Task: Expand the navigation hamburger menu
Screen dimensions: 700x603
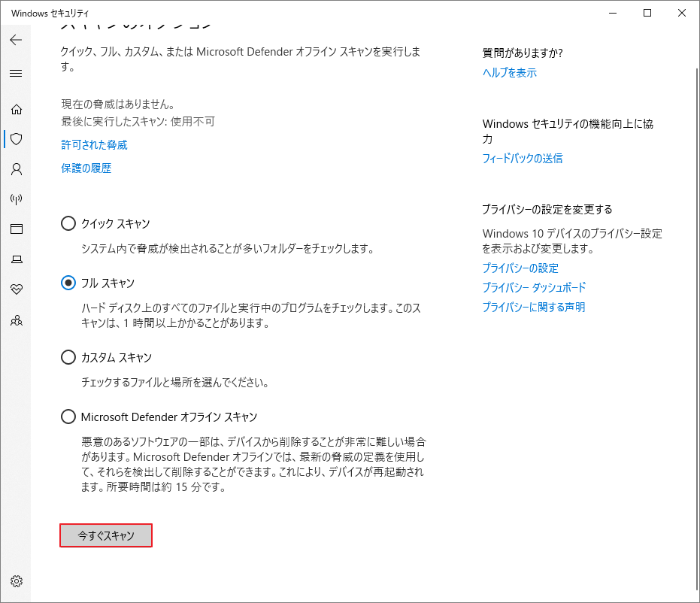Action: (x=17, y=73)
